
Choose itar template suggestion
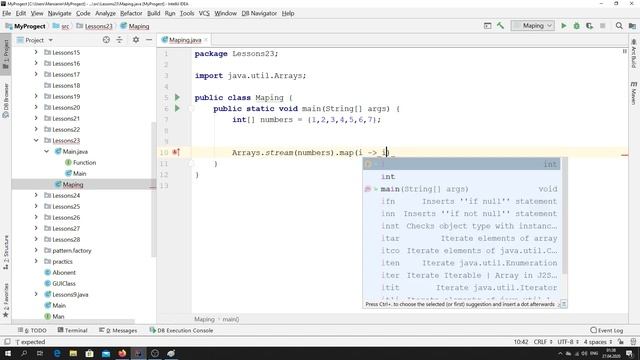(x=461, y=238)
